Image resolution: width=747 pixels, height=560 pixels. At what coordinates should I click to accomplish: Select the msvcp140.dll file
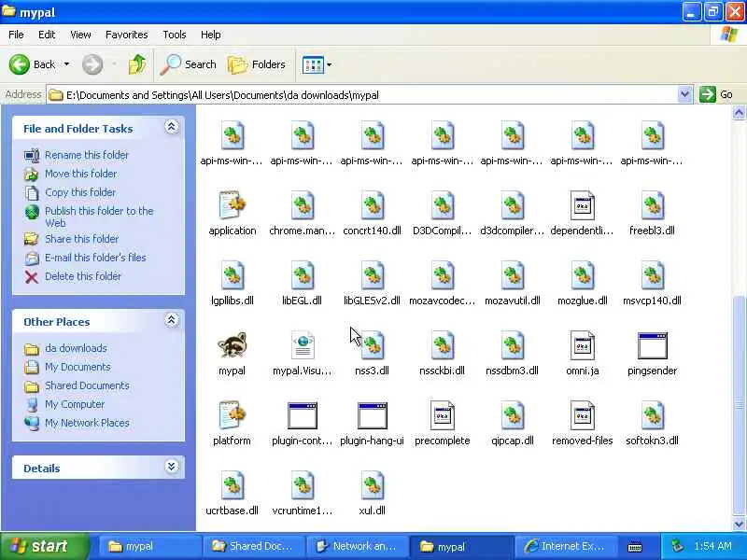tap(652, 275)
